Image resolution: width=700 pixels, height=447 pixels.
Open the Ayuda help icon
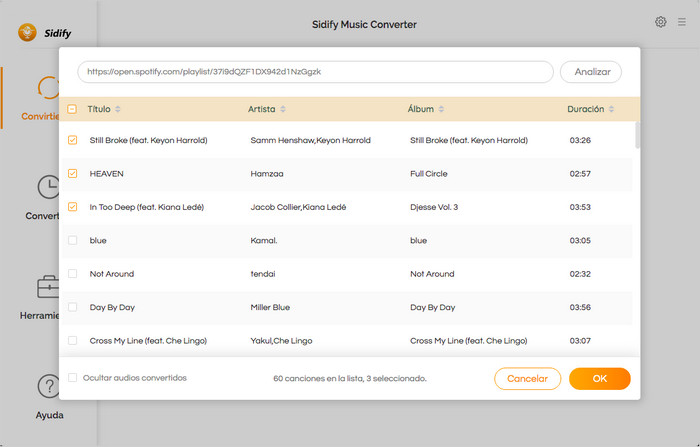coord(49,386)
